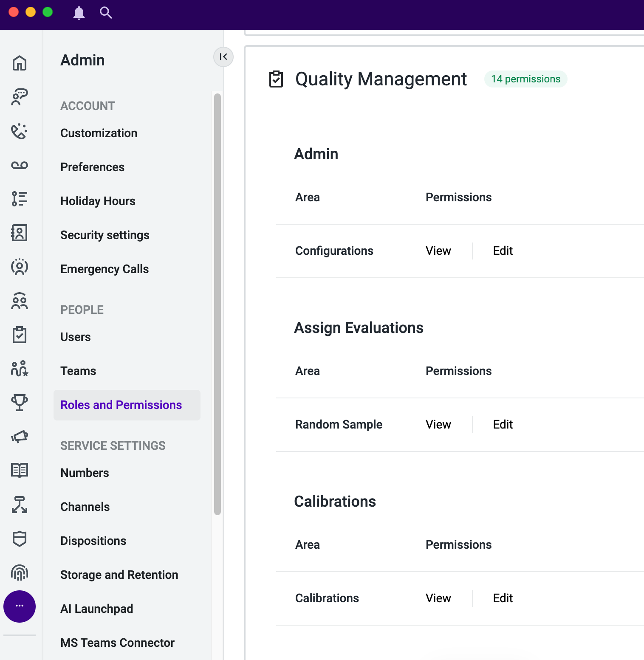Image resolution: width=644 pixels, height=660 pixels.
Task: Click the Quality Management title
Action: 381,79
